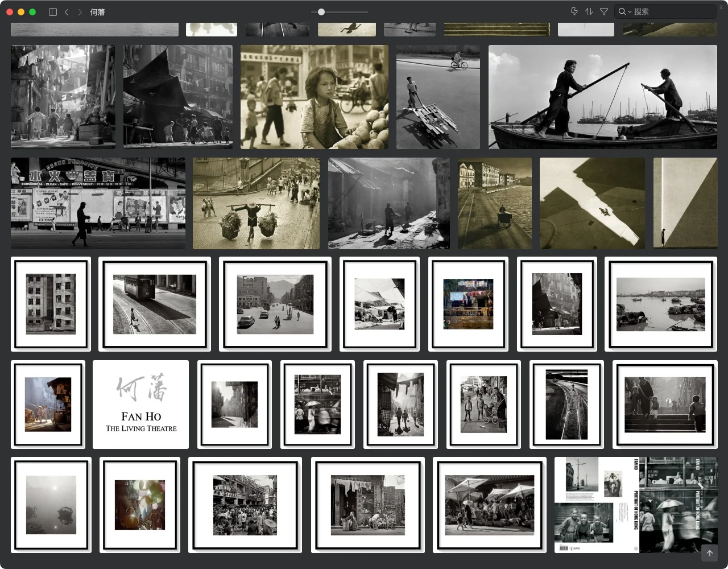Select the framed hanging laundry storefront photo
The width and height of the screenshot is (728, 569).
pos(368,505)
